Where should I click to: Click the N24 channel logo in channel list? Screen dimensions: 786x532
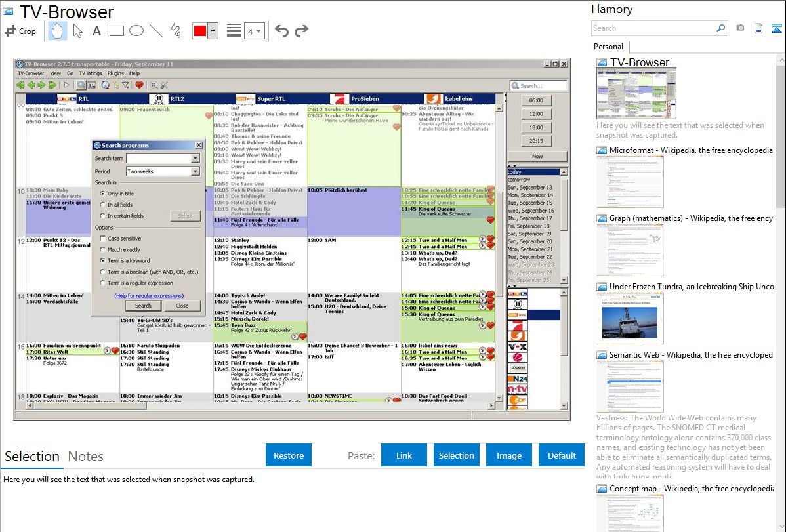click(517, 379)
